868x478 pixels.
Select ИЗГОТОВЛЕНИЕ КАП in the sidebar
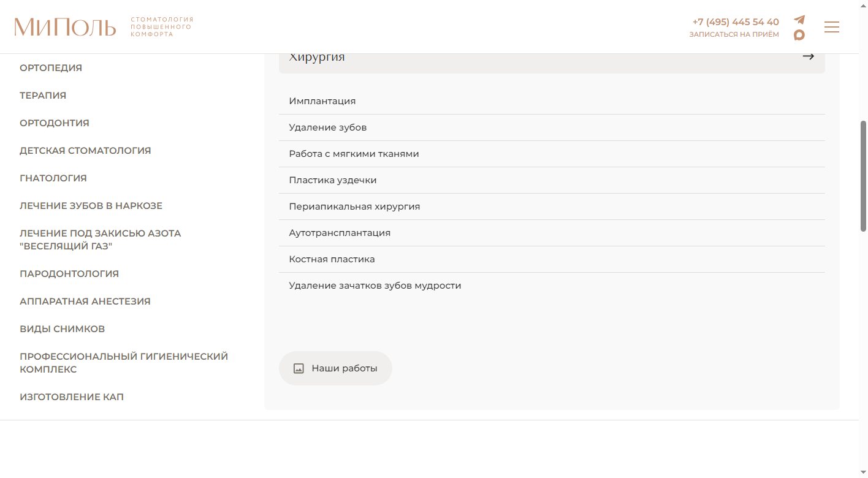[x=72, y=397]
